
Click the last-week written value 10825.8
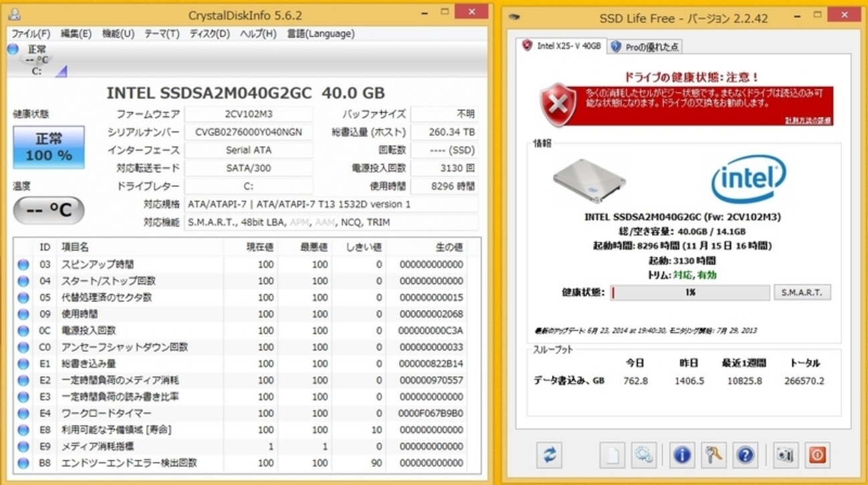(745, 381)
